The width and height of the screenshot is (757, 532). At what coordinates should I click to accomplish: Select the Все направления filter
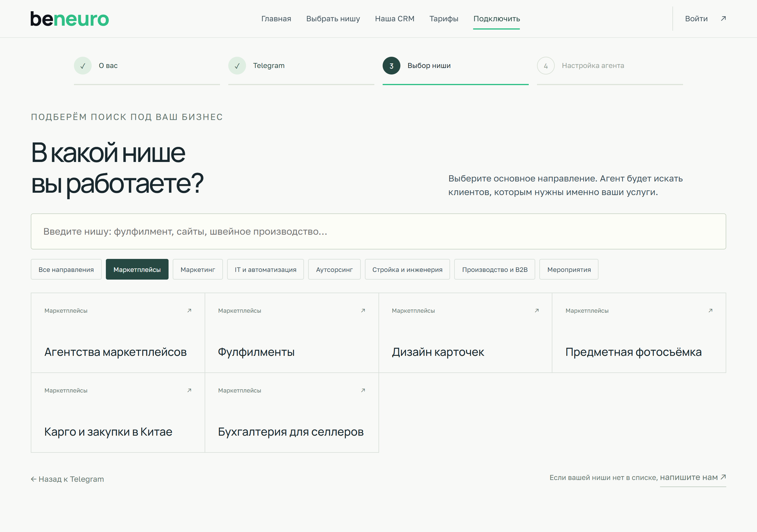tap(66, 269)
